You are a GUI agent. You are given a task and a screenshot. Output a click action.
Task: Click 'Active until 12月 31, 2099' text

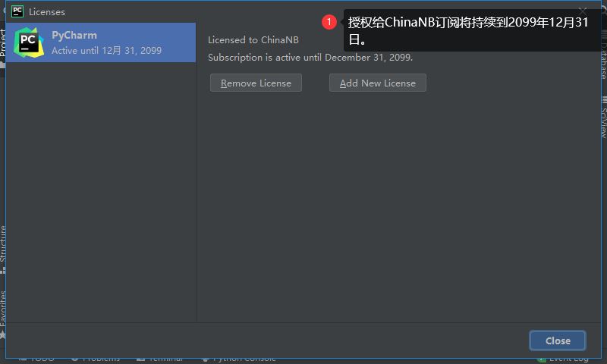click(x=106, y=50)
